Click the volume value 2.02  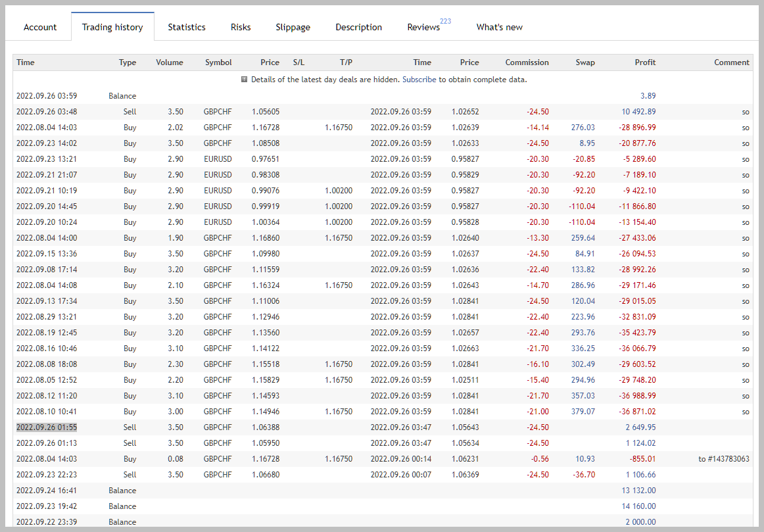(x=176, y=128)
